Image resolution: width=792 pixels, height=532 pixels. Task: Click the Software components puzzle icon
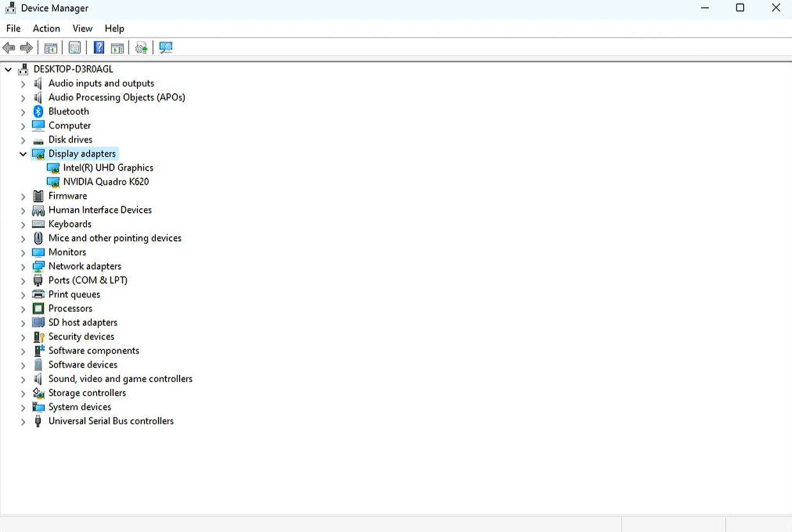(x=38, y=351)
